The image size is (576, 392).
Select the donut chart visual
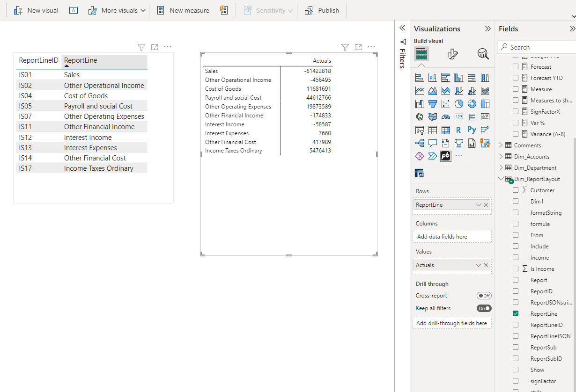pyautogui.click(x=472, y=104)
